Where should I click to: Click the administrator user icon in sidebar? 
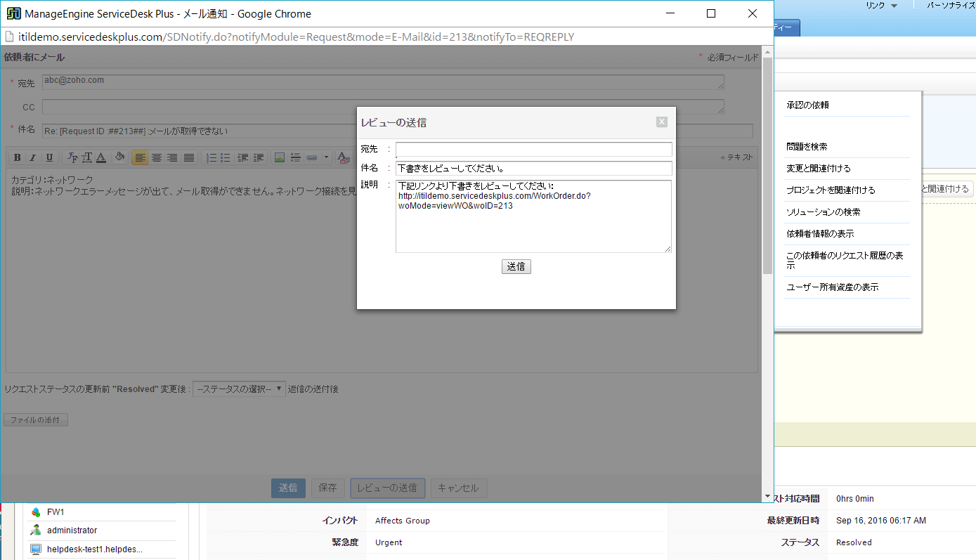tap(36, 530)
